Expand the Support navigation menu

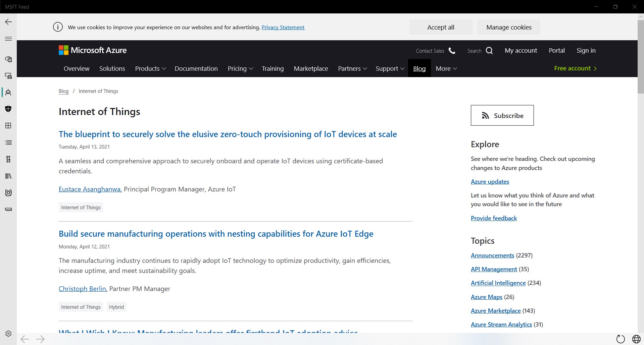(x=390, y=69)
